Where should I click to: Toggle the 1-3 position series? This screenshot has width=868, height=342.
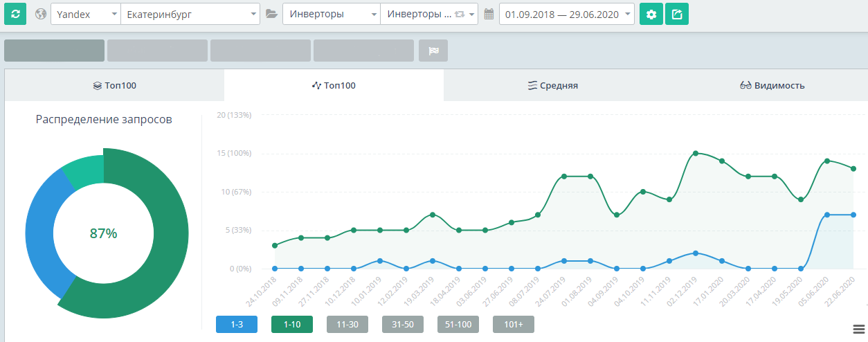(237, 324)
